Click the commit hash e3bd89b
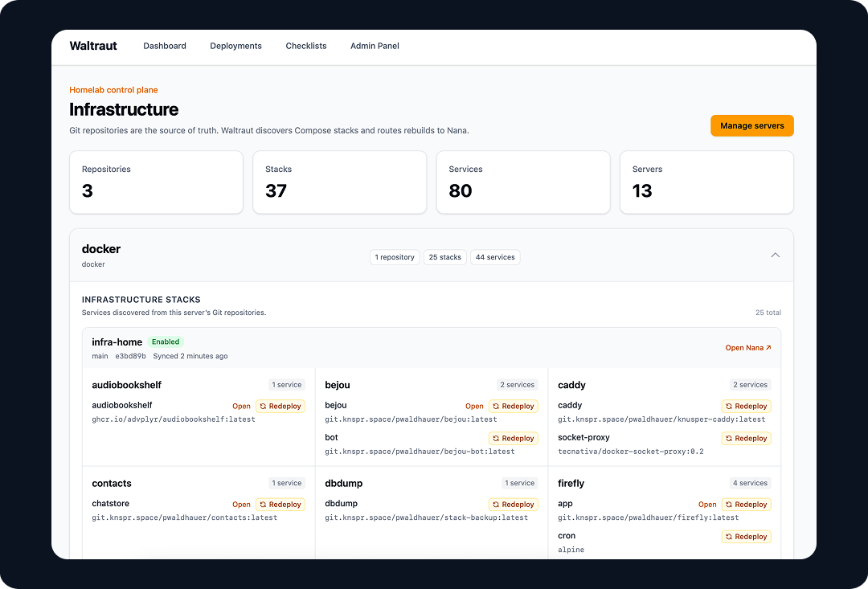The width and height of the screenshot is (868, 589). click(131, 356)
